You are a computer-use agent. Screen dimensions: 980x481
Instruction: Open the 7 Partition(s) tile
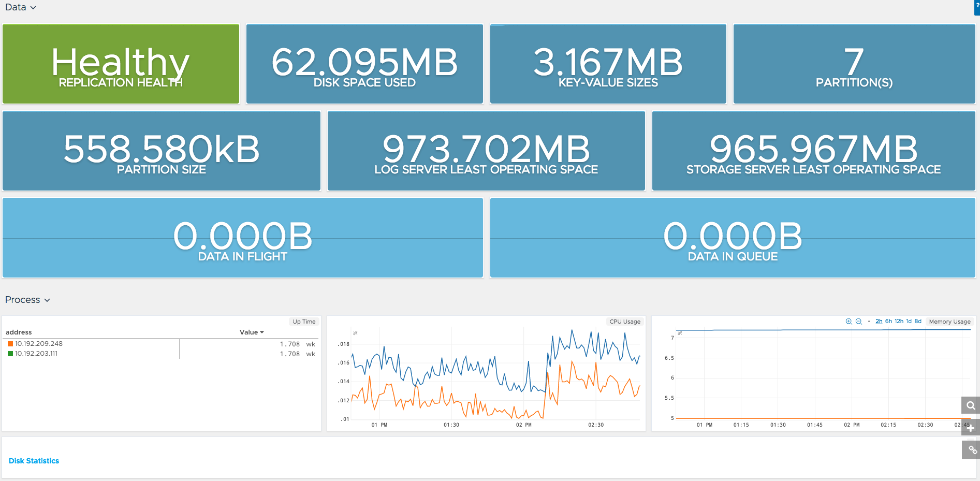(x=854, y=64)
